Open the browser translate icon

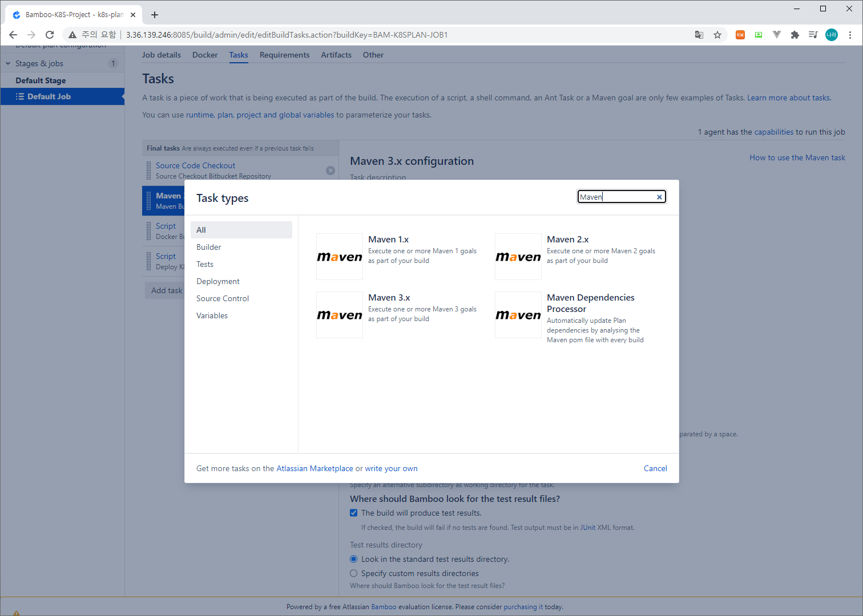(699, 35)
